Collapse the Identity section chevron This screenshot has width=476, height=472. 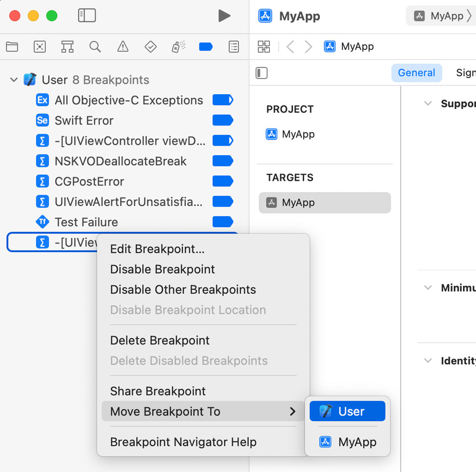428,361
